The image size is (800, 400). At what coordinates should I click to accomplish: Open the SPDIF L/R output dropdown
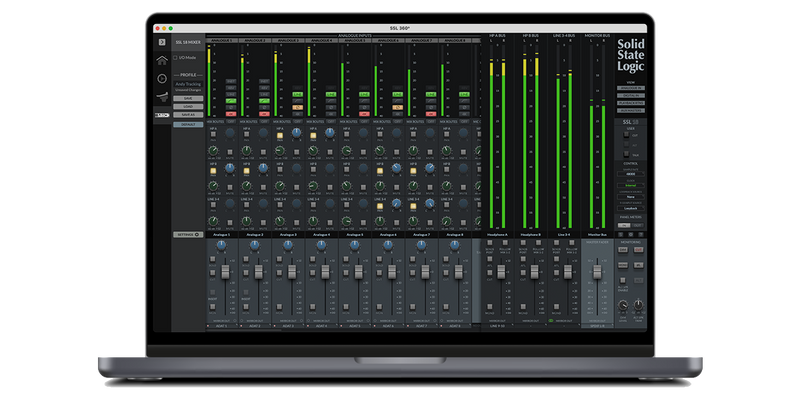597,326
